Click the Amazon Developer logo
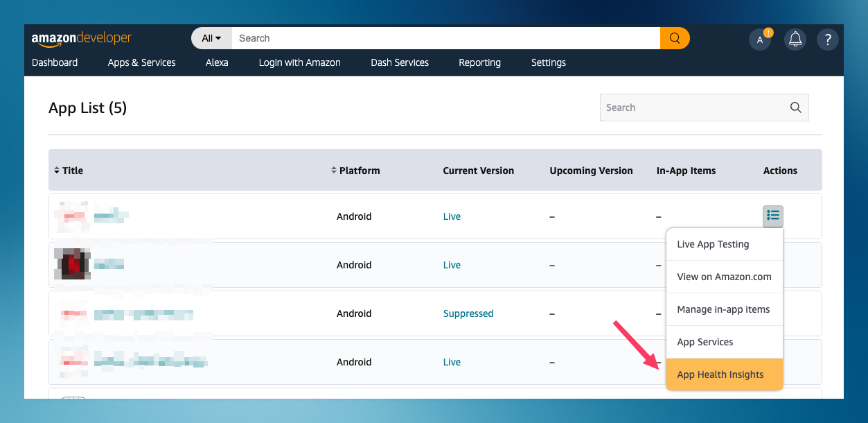The image size is (868, 423). (81, 38)
